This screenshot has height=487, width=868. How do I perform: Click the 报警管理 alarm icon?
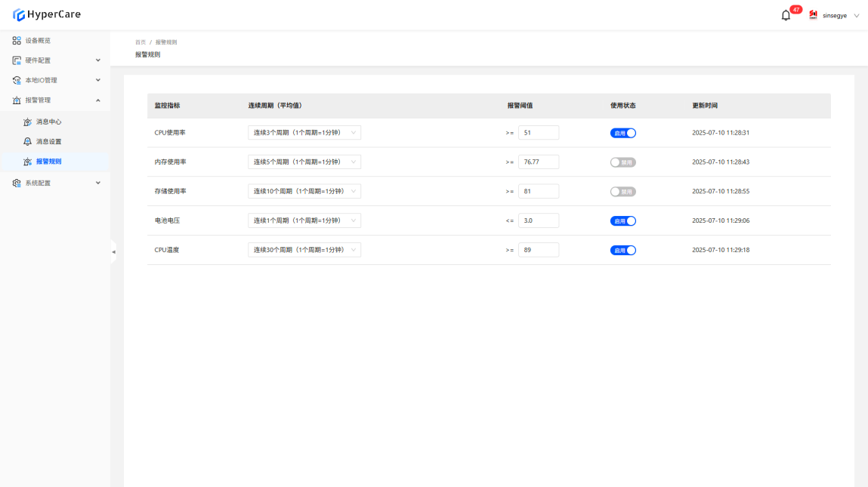(x=17, y=100)
